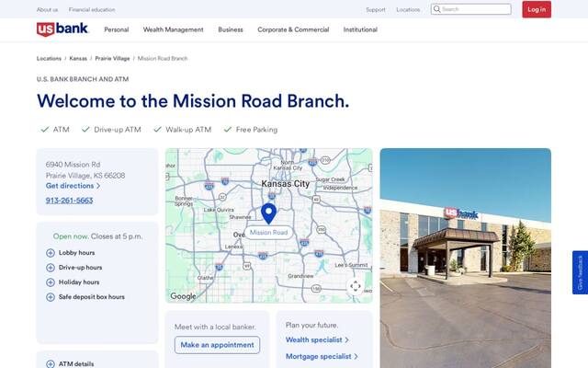Click the 'Drive-up ATM' feature text
The height and width of the screenshot is (368, 588).
(x=118, y=130)
